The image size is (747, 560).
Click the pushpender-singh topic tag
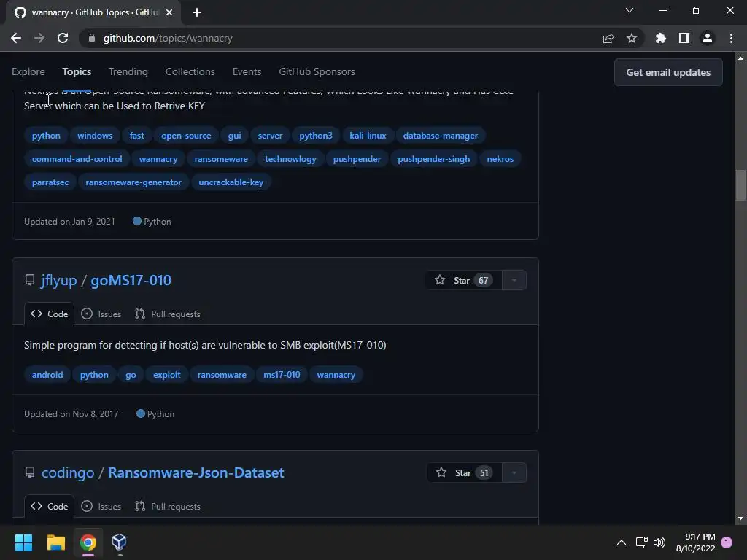point(433,158)
